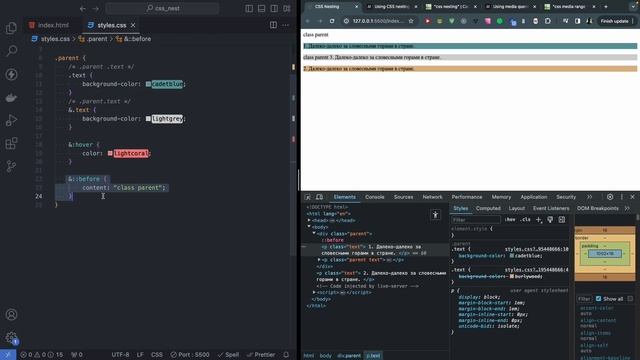Click the browser address bar showing 127.0.0.1
The image size is (640, 360).
[378, 21]
